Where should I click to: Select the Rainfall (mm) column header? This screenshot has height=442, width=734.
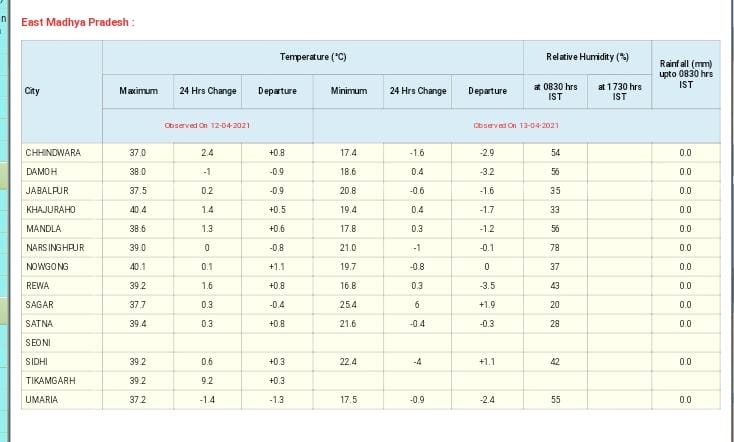[685, 74]
